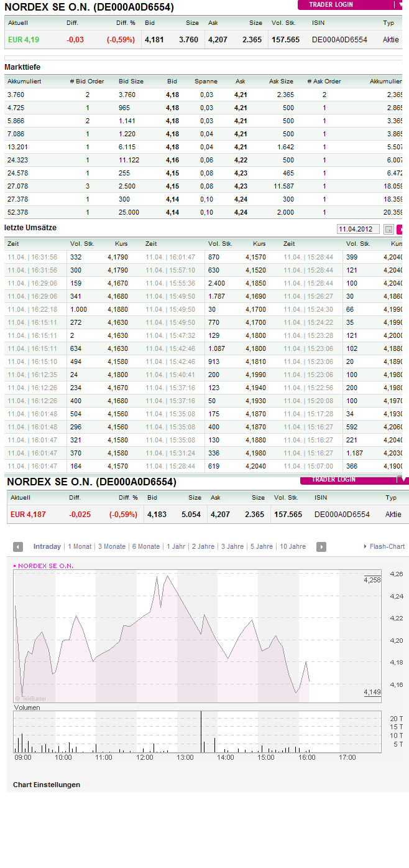Viewport: 409px width, 868px height.
Task: Click trade row 11.04. | 16:12:35
Action: point(32,375)
